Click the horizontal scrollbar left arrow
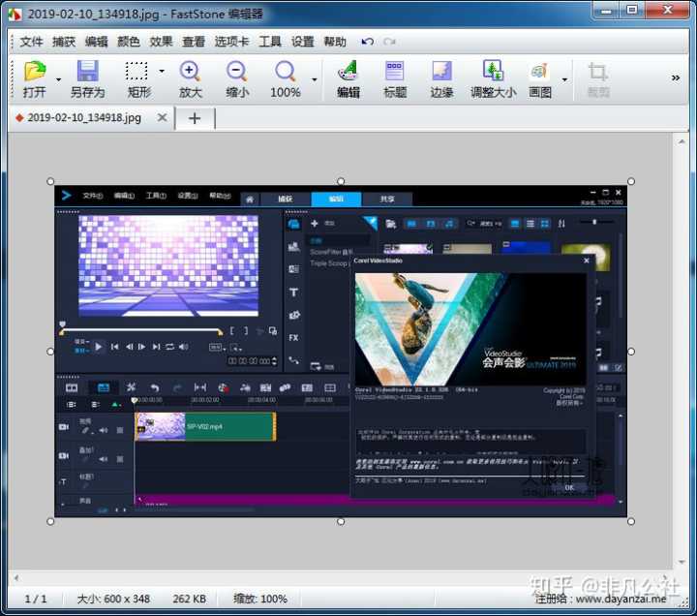 click(x=16, y=578)
